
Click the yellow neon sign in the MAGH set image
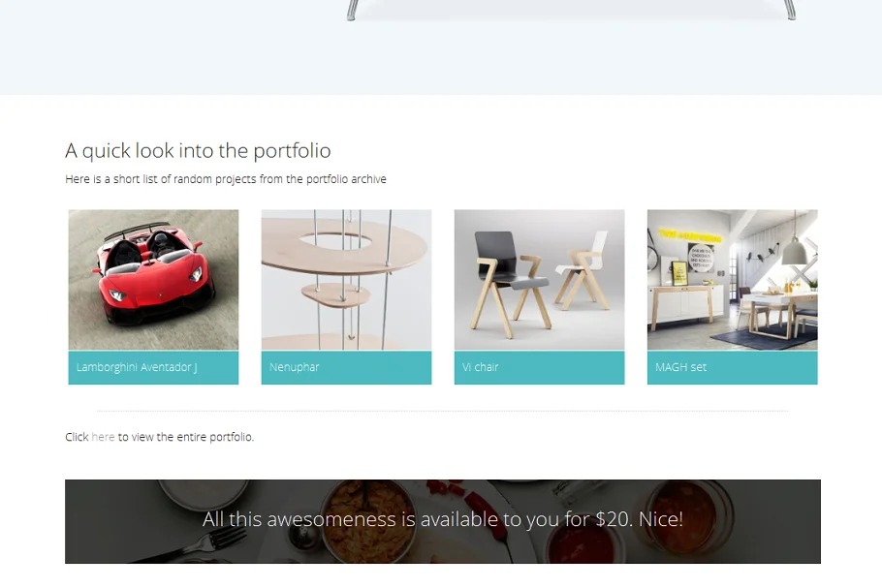pyautogui.click(x=690, y=235)
